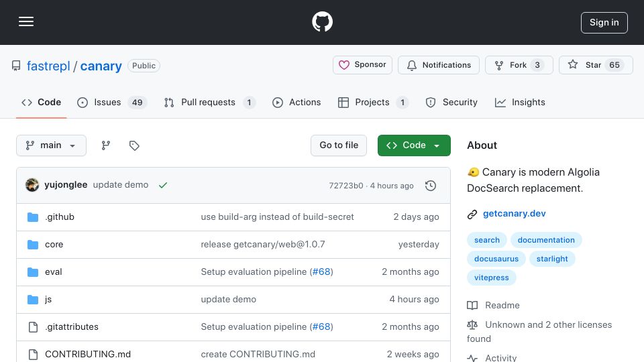Image resolution: width=644 pixels, height=362 pixels.
Task: Open the hamburger navigation menu
Action: click(x=26, y=21)
